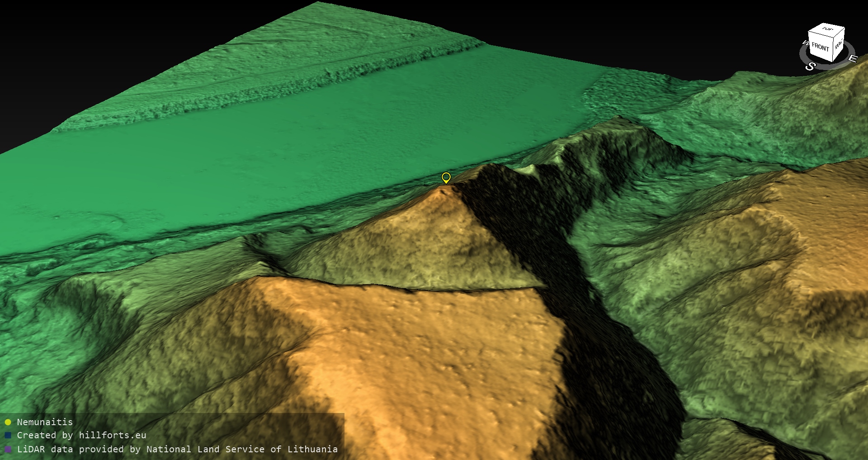Viewport: 868px width, 460px height.
Task: Rotate view using the E compass letter
Action: click(852, 58)
